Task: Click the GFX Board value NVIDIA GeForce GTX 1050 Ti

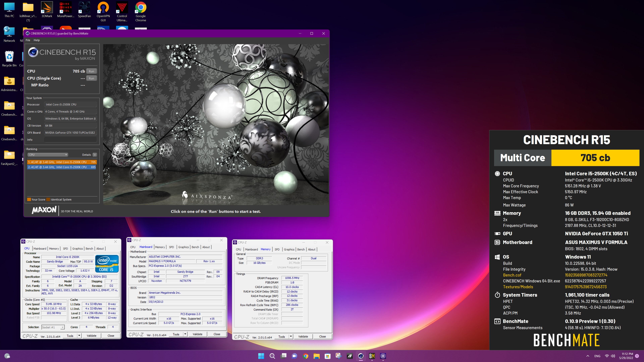Action: click(x=70, y=133)
